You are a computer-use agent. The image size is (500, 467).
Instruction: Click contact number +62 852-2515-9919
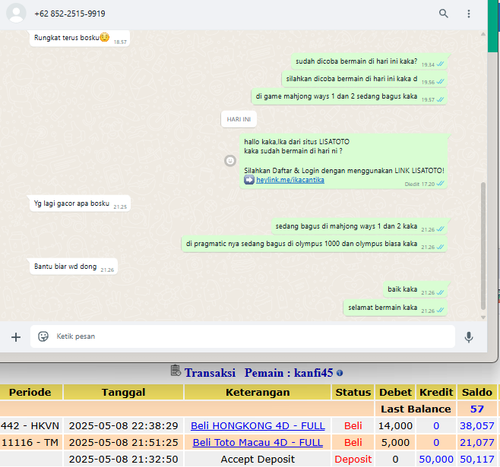(x=70, y=14)
